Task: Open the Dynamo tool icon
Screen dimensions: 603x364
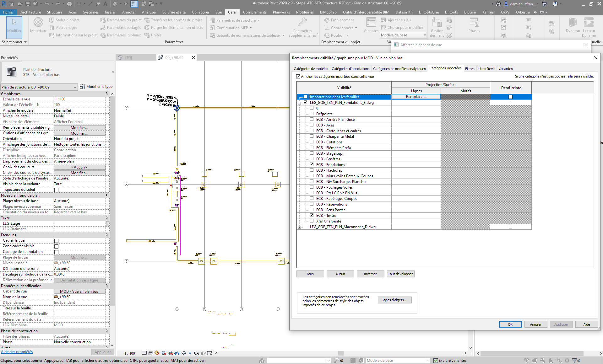Action: tap(573, 23)
